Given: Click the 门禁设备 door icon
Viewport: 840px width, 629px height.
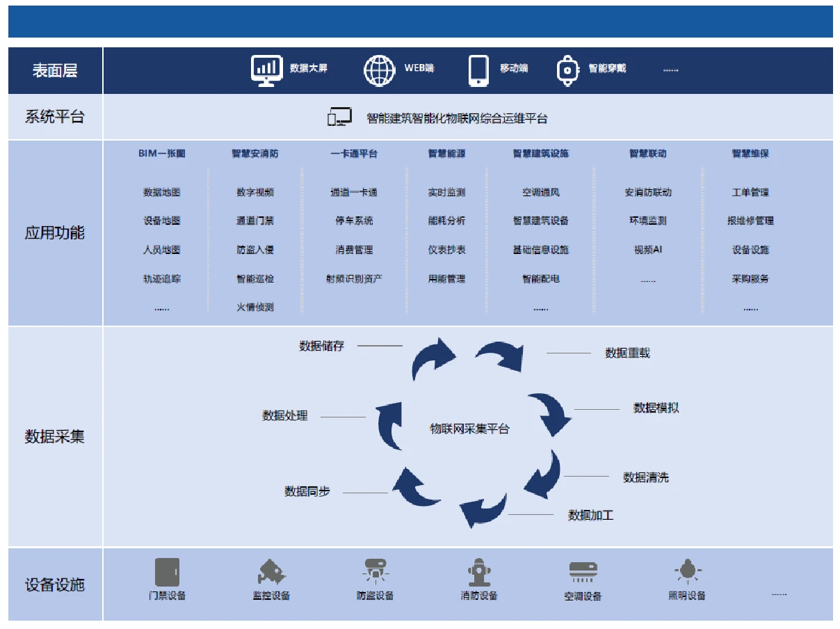Looking at the screenshot, I should coord(167,572).
